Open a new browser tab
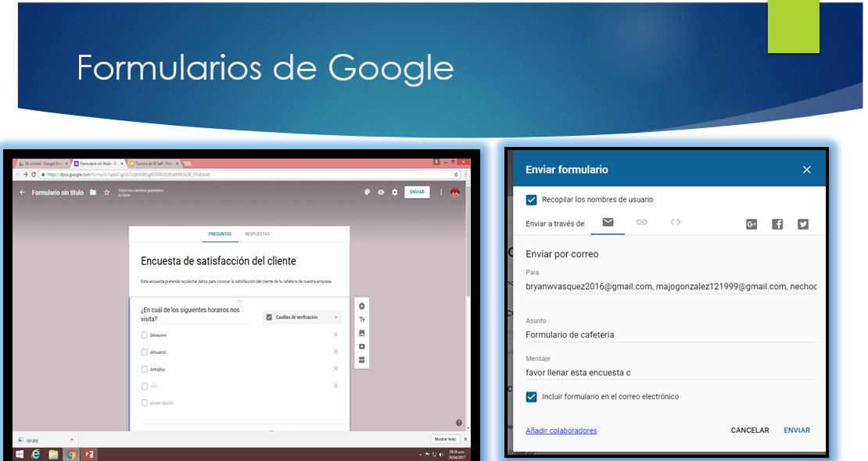The width and height of the screenshot is (868, 461). point(188,164)
